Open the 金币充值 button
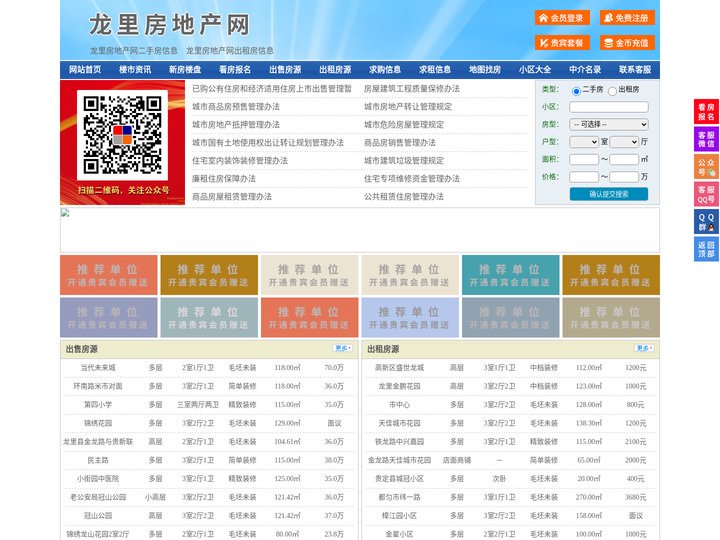Image resolution: width=720 pixels, height=540 pixels. (x=627, y=43)
